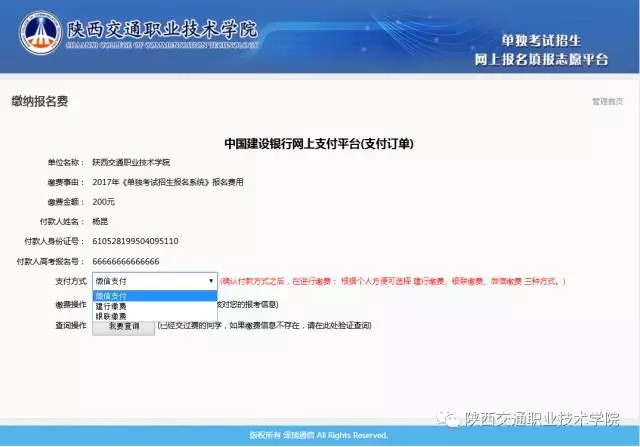This screenshot has width=640, height=447.
Task: Open the 支付方式 payment method dropdown
Action: pos(155,281)
